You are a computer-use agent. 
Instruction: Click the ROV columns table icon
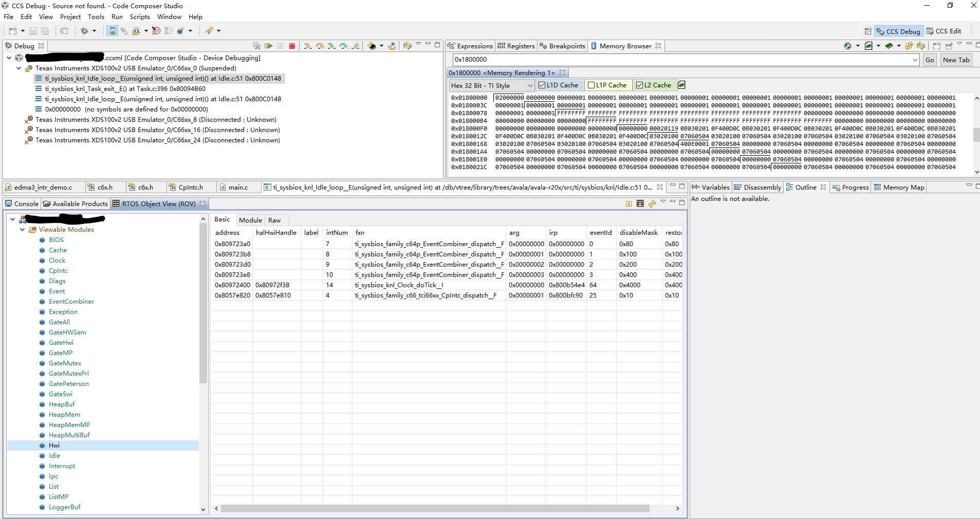[640, 203]
